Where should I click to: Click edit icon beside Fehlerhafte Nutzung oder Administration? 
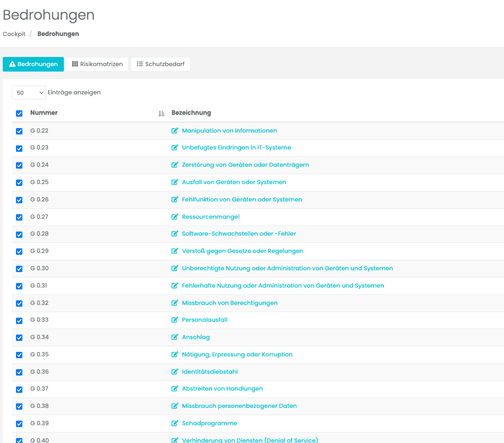click(x=175, y=286)
